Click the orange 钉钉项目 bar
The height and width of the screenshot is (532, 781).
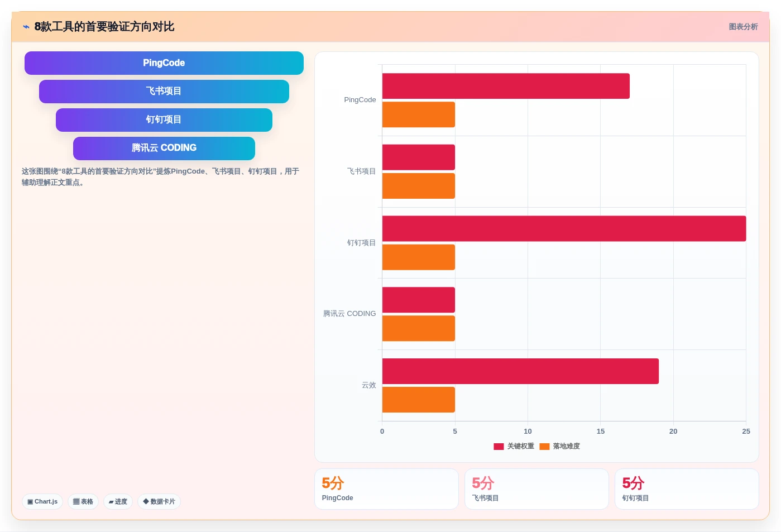[x=419, y=257]
